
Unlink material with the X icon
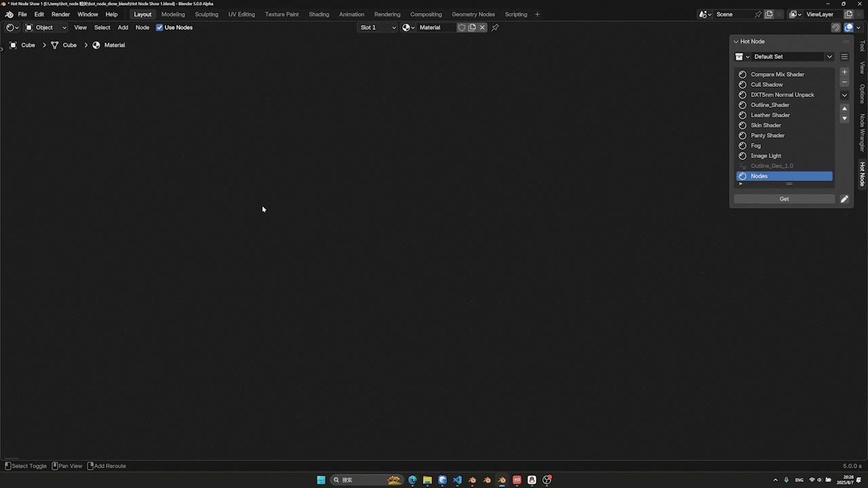[x=482, y=28]
